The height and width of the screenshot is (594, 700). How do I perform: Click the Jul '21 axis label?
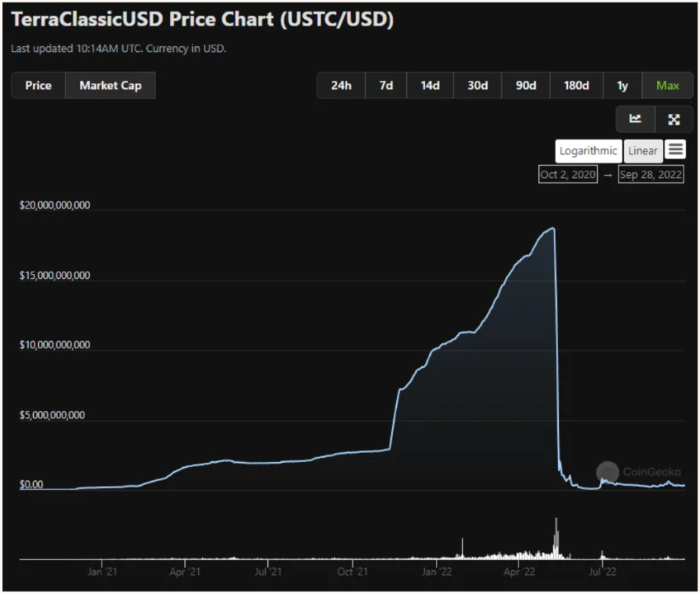[x=267, y=572]
